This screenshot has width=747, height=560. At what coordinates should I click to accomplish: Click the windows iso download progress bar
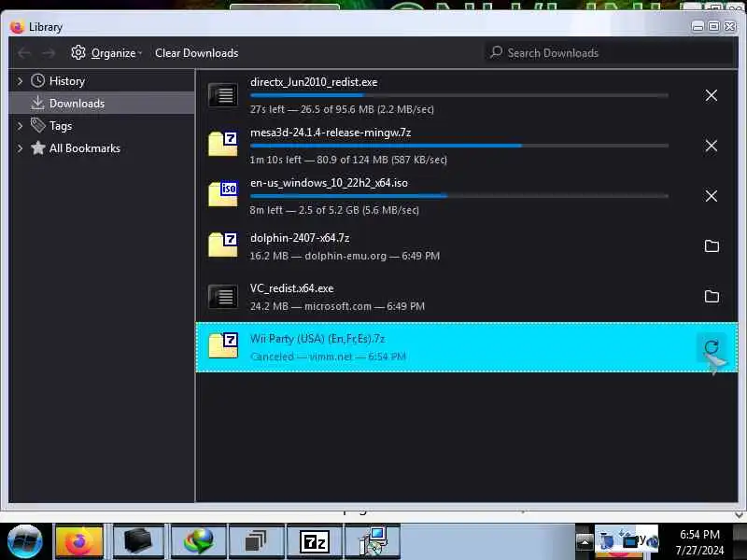pos(459,196)
